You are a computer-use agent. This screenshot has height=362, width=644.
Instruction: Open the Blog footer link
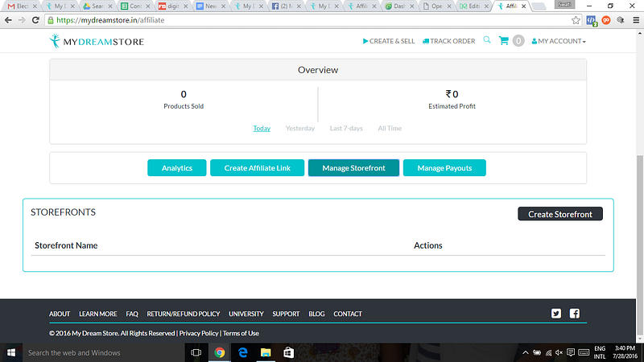click(x=316, y=314)
